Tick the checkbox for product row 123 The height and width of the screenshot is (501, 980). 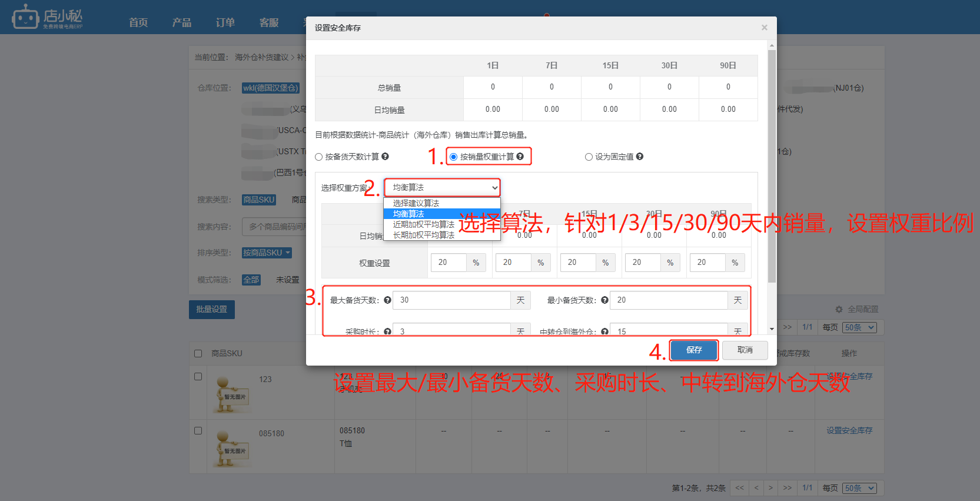pos(198,377)
